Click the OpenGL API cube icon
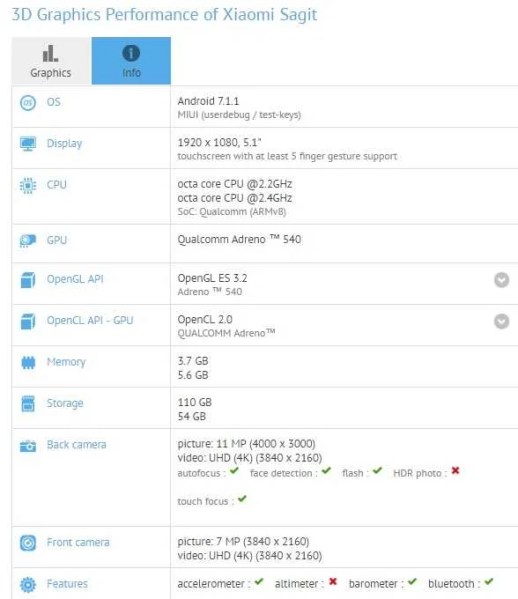The image size is (518, 599). 28,280
